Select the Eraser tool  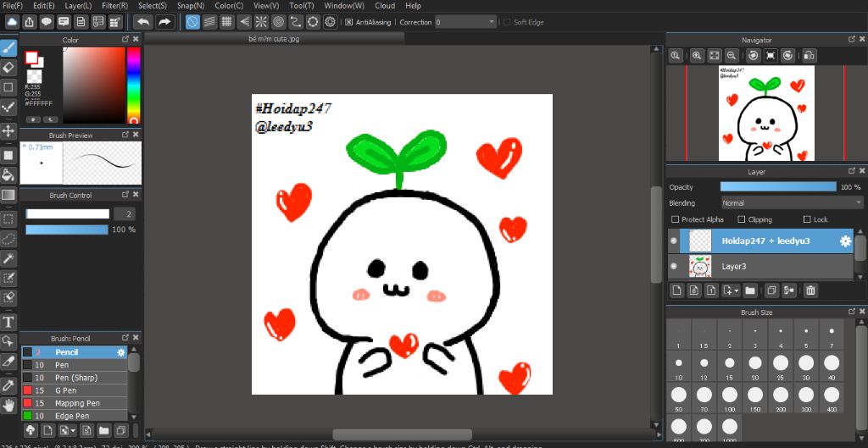(x=8, y=68)
